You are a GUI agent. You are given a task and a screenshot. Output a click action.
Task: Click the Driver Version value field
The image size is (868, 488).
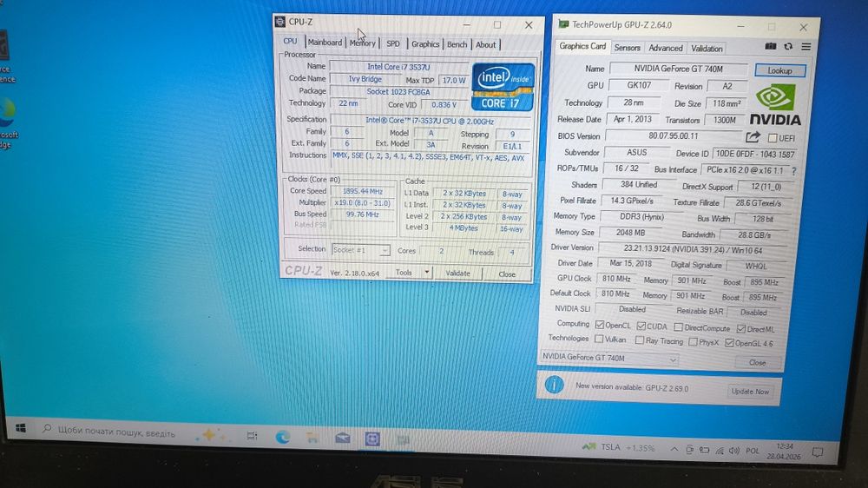click(x=693, y=250)
